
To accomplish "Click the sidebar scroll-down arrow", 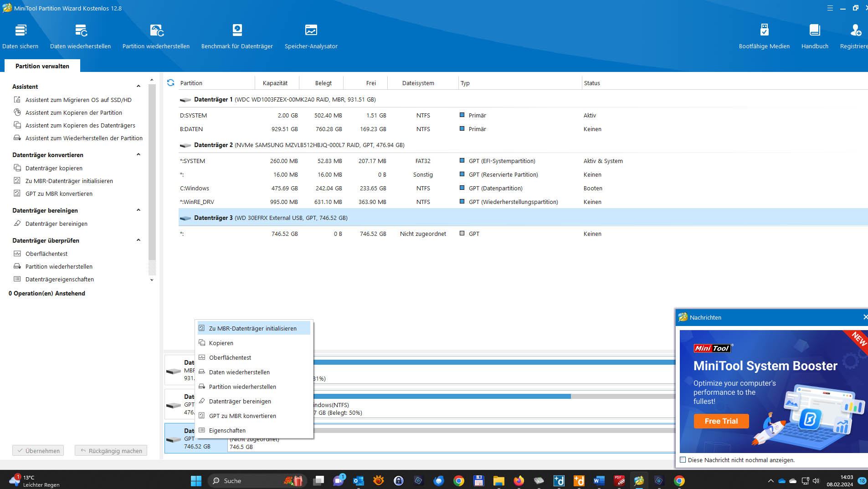I will (152, 280).
